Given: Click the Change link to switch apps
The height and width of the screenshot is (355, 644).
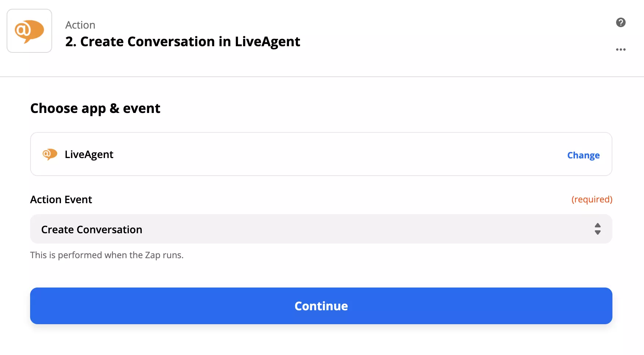Looking at the screenshot, I should (x=583, y=155).
